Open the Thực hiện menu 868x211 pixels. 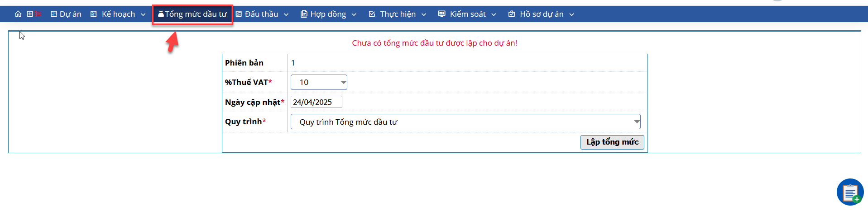398,14
